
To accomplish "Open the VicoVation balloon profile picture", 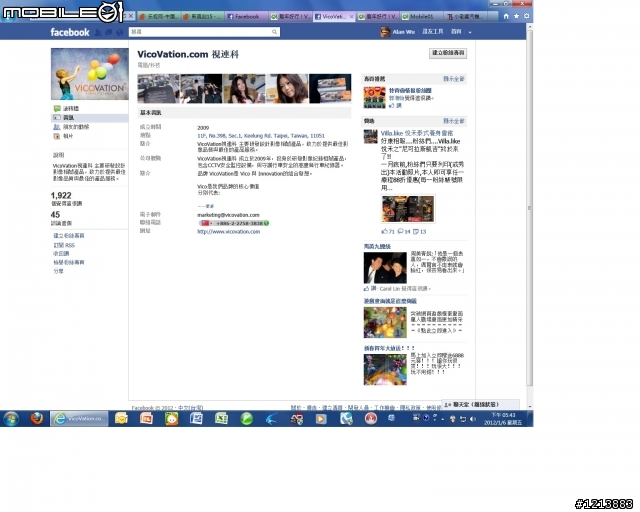I will tap(90, 74).
